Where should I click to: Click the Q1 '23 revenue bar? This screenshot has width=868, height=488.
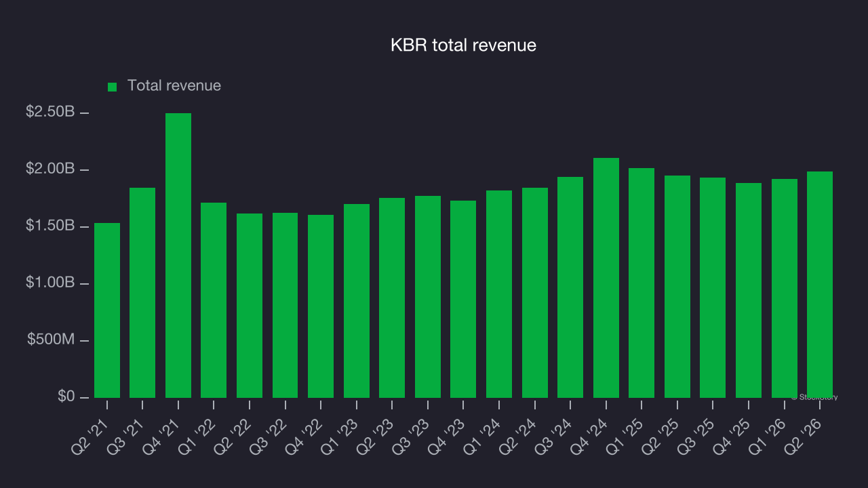pos(357,301)
